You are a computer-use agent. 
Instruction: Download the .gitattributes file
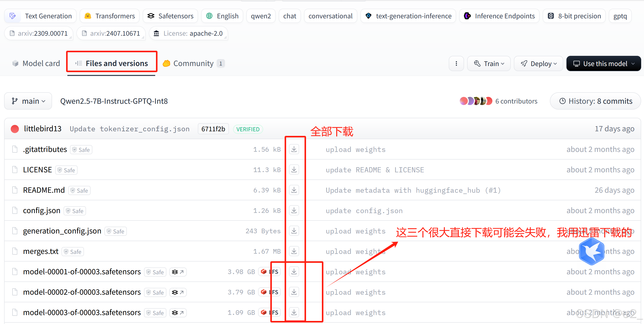pyautogui.click(x=294, y=149)
